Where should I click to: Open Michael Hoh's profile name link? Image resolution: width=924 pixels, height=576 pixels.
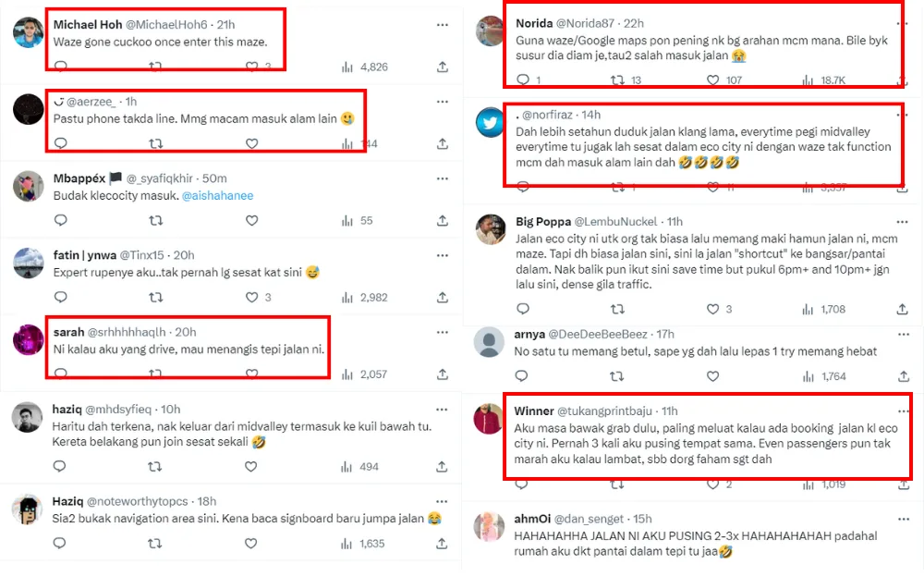click(x=86, y=24)
